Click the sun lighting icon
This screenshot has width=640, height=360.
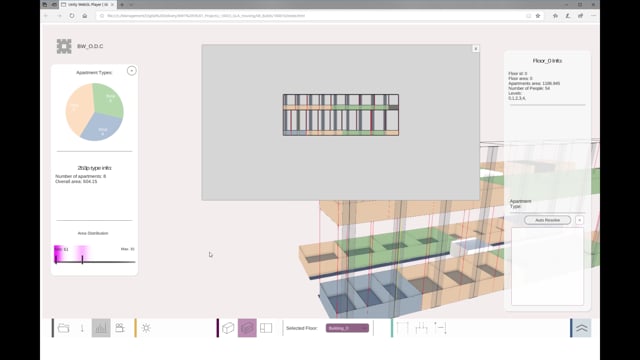click(x=146, y=328)
